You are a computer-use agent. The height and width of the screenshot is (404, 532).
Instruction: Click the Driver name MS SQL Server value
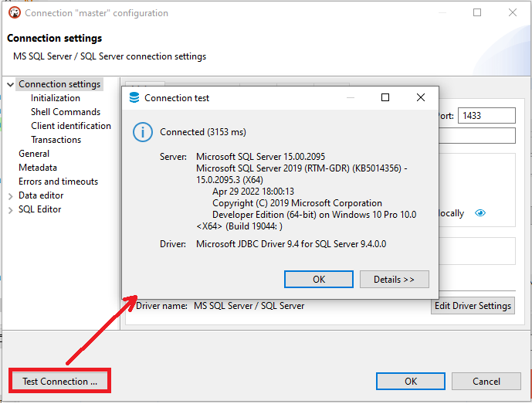249,306
